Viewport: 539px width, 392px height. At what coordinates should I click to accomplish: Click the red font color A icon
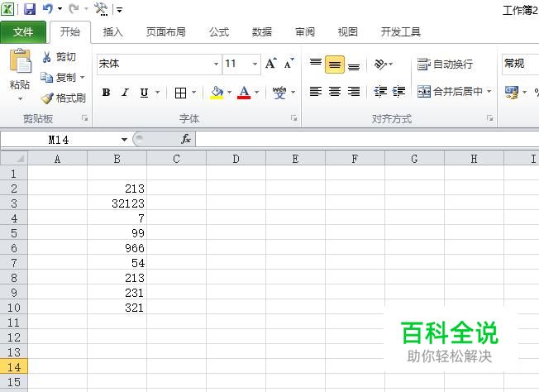[244, 93]
